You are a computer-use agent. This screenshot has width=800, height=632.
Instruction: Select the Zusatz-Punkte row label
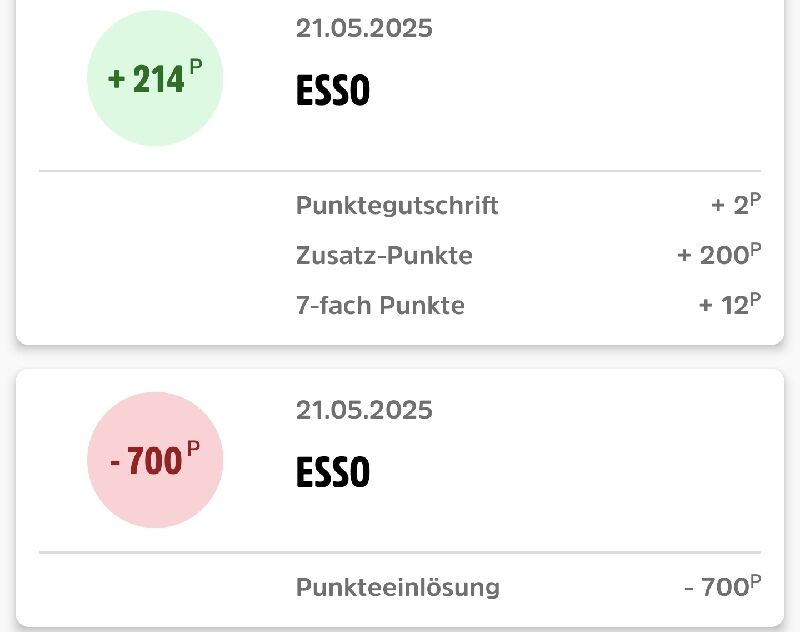[384, 255]
